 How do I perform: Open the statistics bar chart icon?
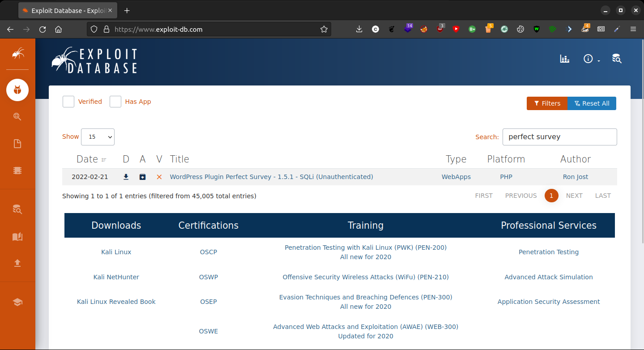tap(565, 59)
